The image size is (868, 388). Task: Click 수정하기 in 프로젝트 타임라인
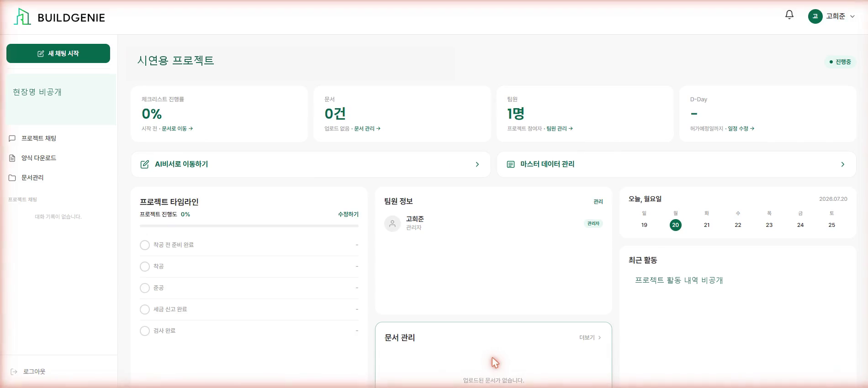pos(348,214)
